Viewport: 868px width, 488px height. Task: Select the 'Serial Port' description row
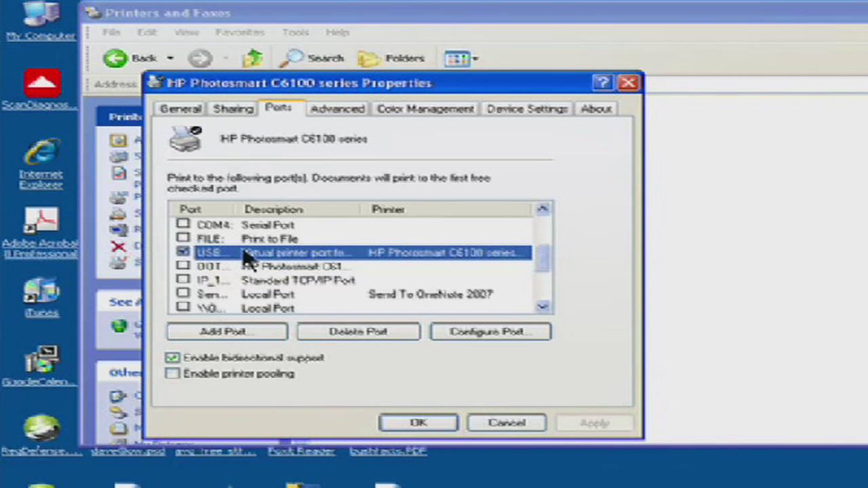tap(268, 224)
